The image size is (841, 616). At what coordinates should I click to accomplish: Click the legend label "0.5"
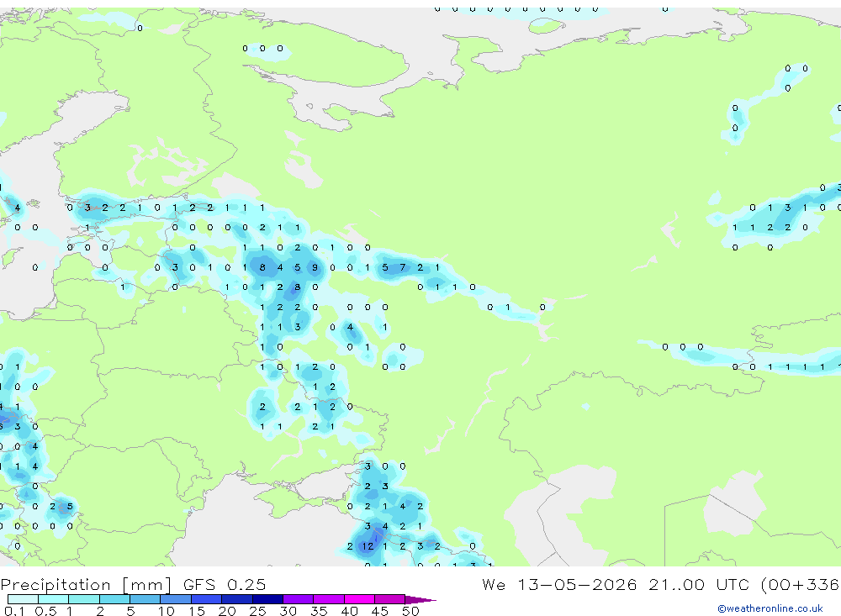click(45, 611)
